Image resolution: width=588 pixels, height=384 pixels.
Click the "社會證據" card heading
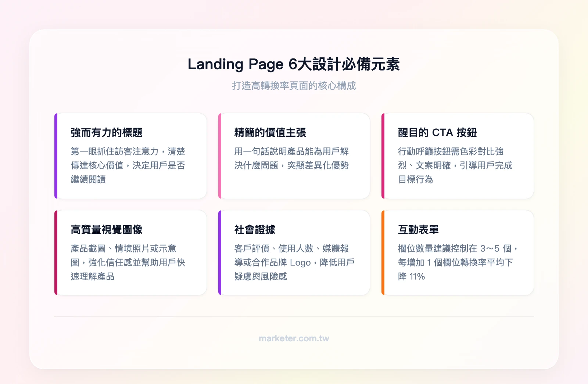[255, 229]
